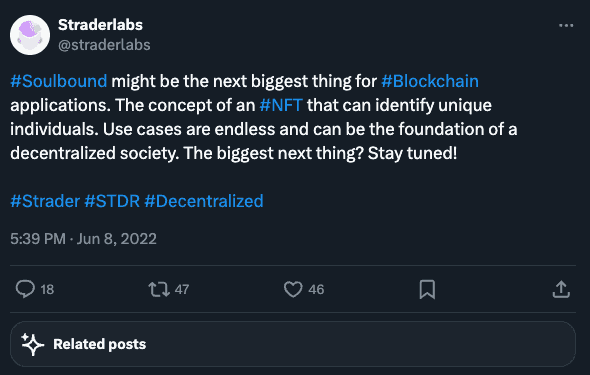
Task: Open the three-dot more options menu
Action: pos(566,26)
